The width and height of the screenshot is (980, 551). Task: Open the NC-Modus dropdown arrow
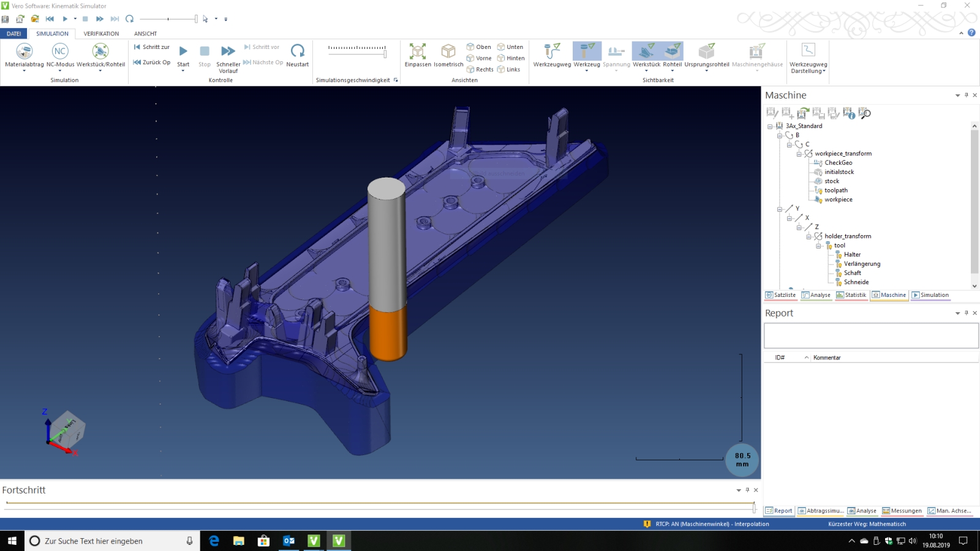[x=60, y=71]
